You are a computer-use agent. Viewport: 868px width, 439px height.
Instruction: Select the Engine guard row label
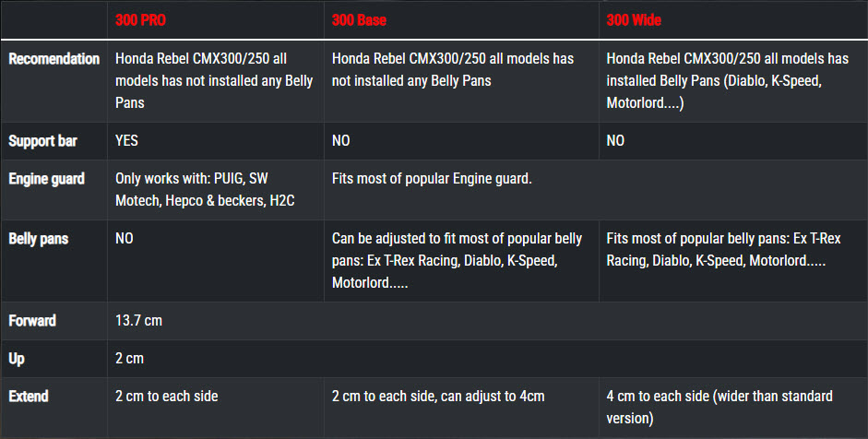[46, 179]
